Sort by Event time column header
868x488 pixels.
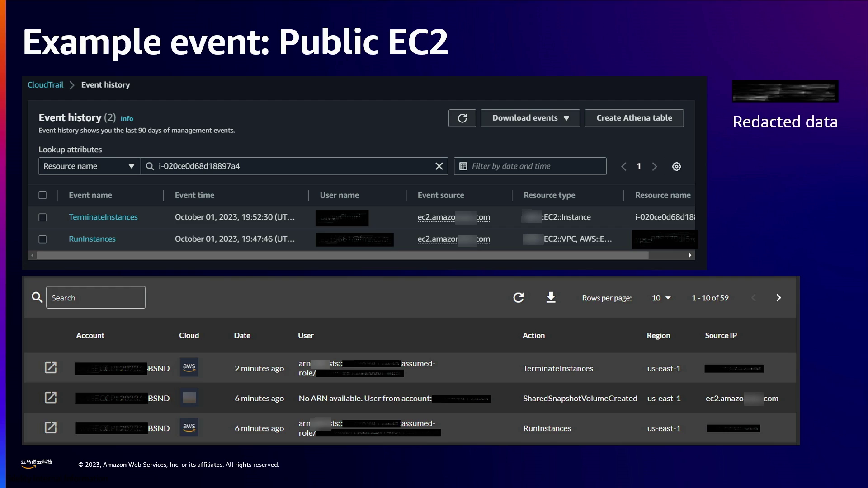coord(194,195)
